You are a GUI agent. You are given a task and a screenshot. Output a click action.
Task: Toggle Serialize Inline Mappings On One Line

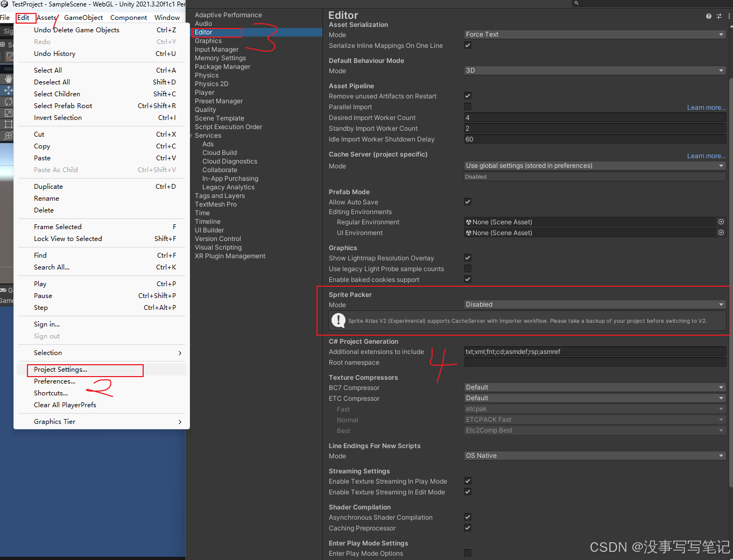click(x=468, y=45)
